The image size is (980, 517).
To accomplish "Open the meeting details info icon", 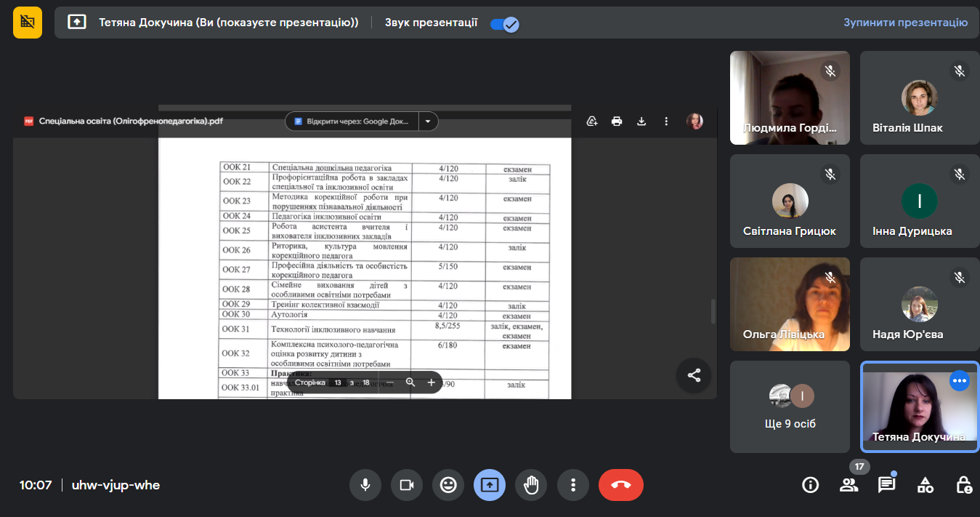I will click(810, 485).
